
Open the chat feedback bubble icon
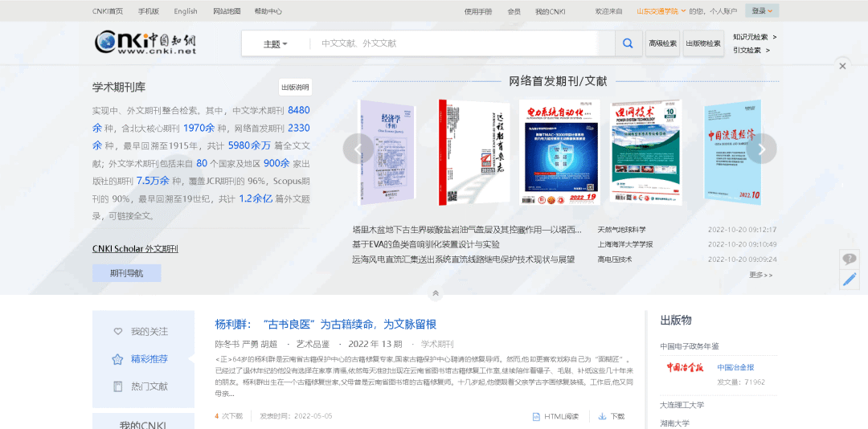pyautogui.click(x=850, y=259)
